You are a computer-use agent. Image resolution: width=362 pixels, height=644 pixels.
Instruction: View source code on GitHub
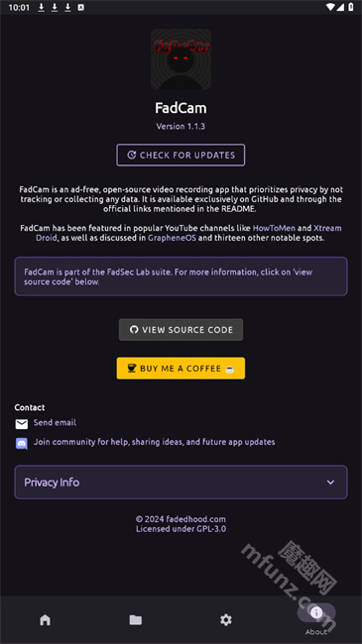[x=181, y=330]
